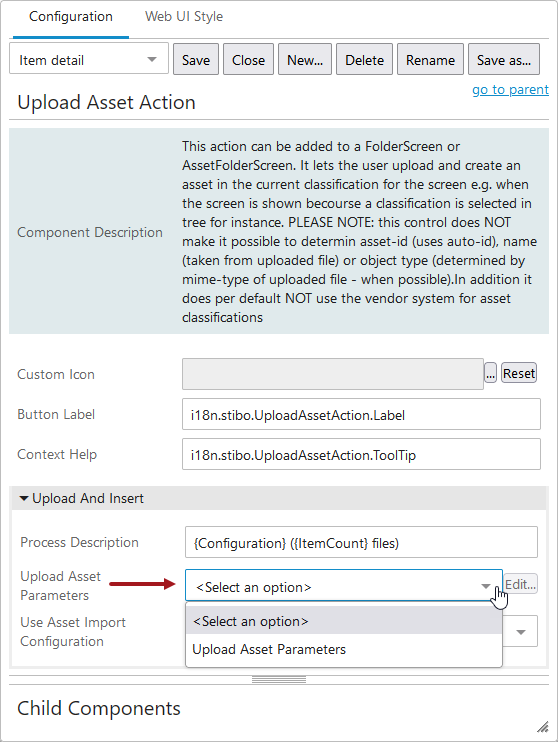Collapse the Upload And Insert section triangle
The height and width of the screenshot is (742, 558).
tap(24, 498)
